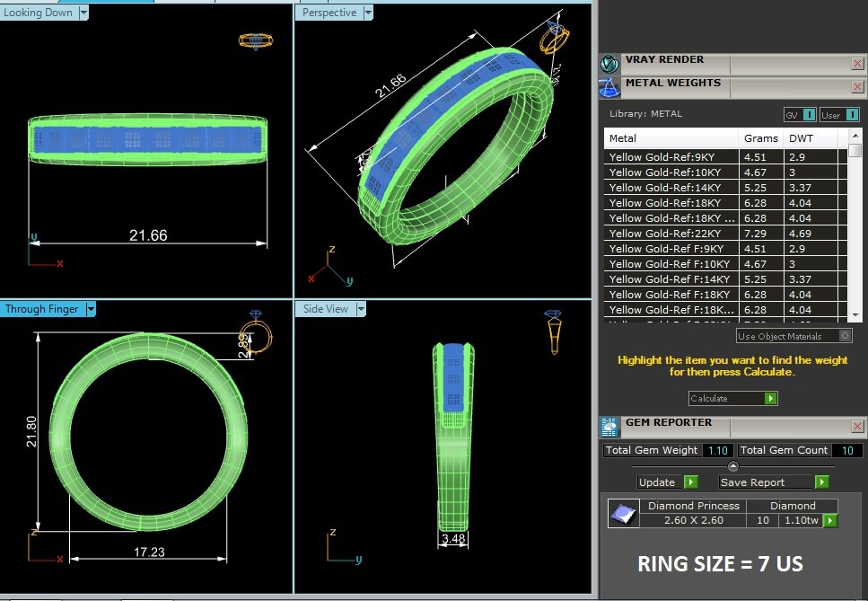Open the Perspective viewport dropdown menu

tap(366, 13)
